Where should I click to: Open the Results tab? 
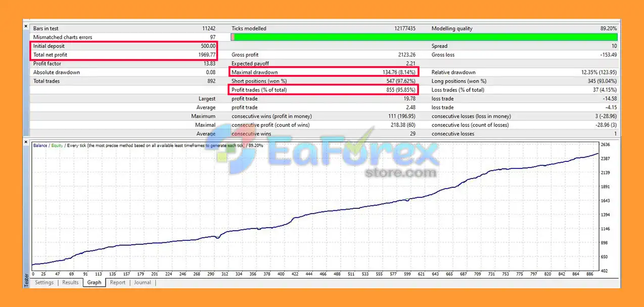pyautogui.click(x=70, y=282)
